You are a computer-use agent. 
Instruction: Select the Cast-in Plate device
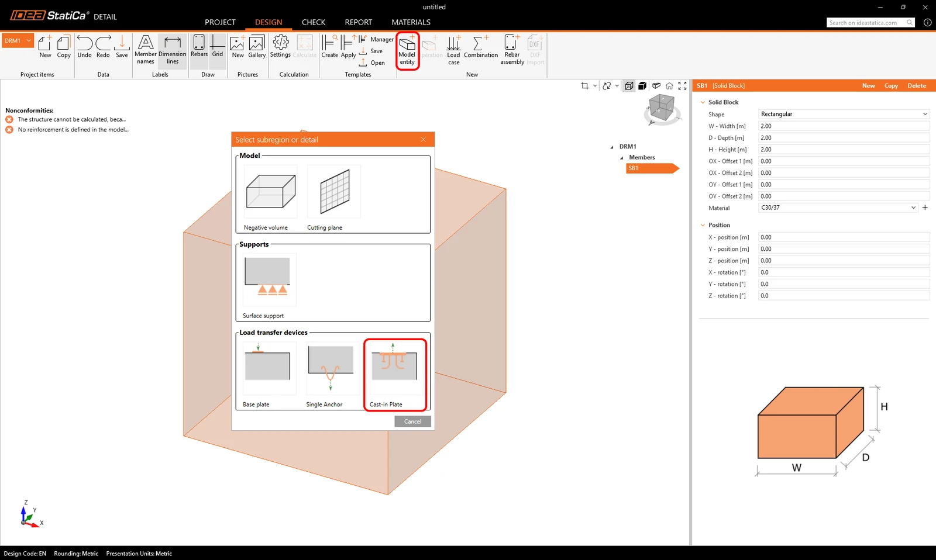[x=394, y=375]
